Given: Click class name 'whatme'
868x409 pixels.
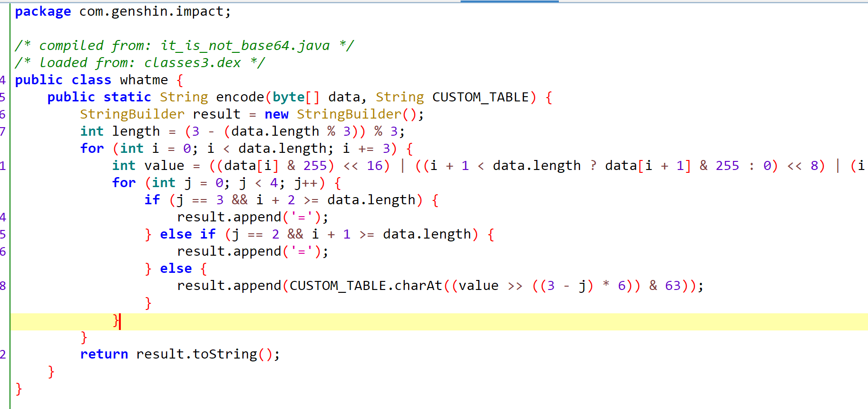Looking at the screenshot, I should point(144,80).
